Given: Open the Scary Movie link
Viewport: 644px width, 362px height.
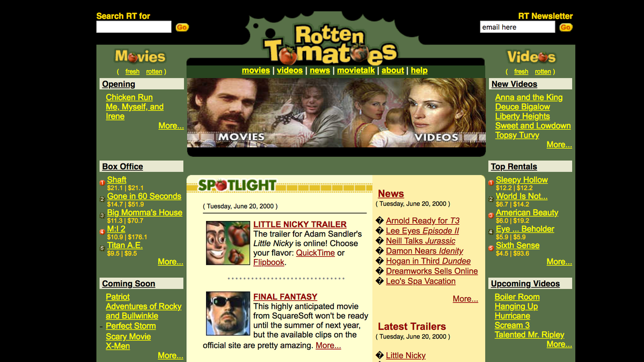Looking at the screenshot, I should [x=128, y=336].
